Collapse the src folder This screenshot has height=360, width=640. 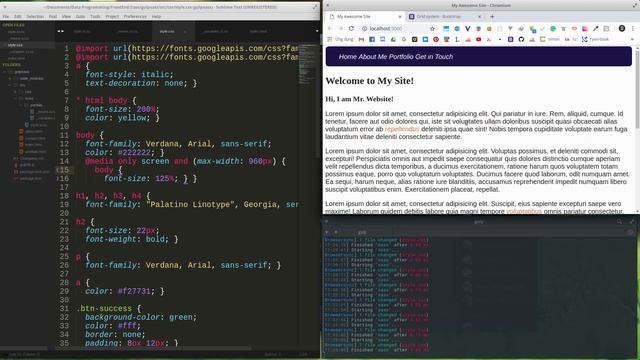(10, 85)
